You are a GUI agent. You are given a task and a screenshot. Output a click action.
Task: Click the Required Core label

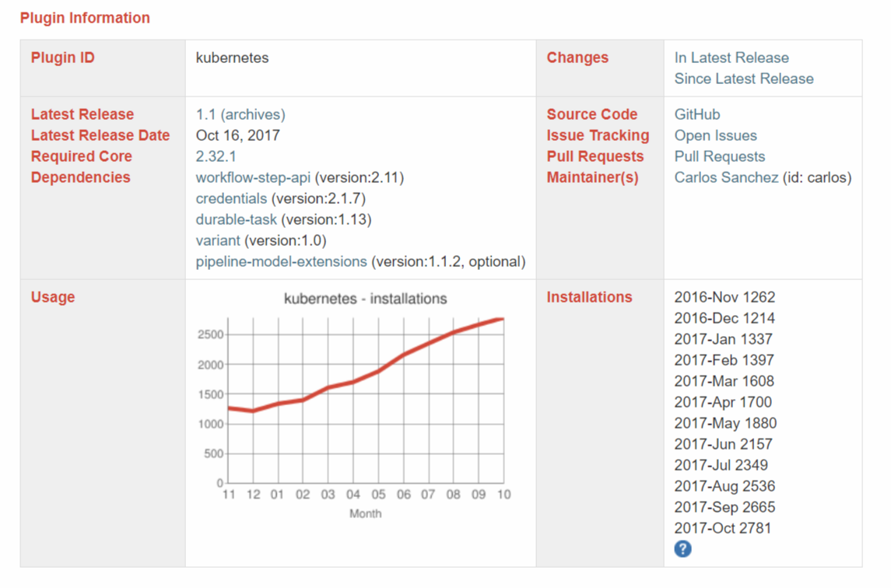[x=81, y=157]
